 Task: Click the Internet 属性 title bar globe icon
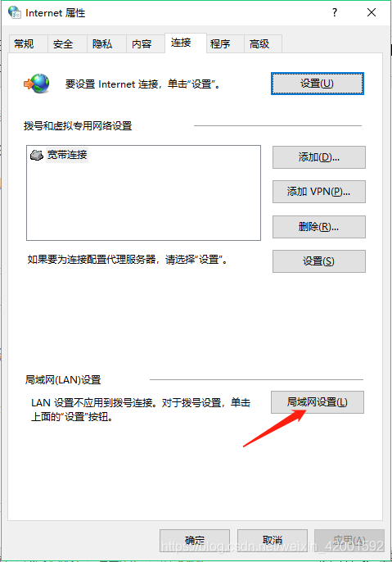coord(15,12)
